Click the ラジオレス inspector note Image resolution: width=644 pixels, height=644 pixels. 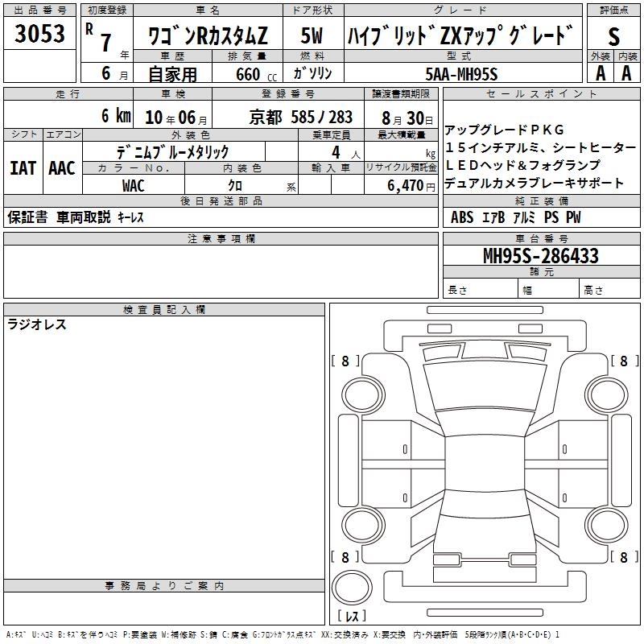(37, 324)
